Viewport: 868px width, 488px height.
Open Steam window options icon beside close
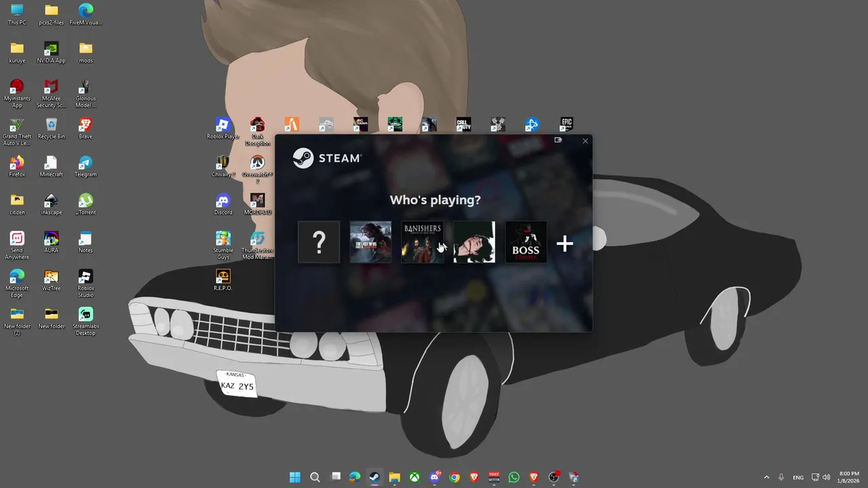pos(558,140)
